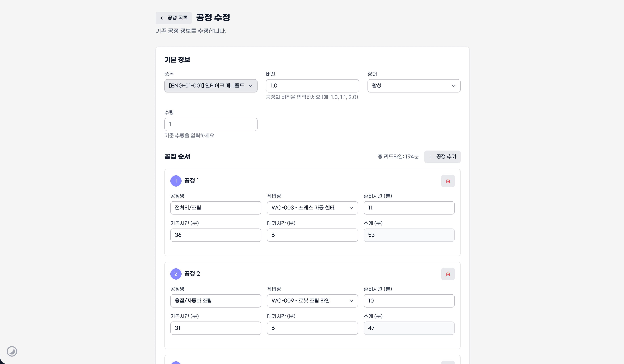624x364 pixels.
Task: Click 준비시간 field with value 11
Action: tap(409, 208)
